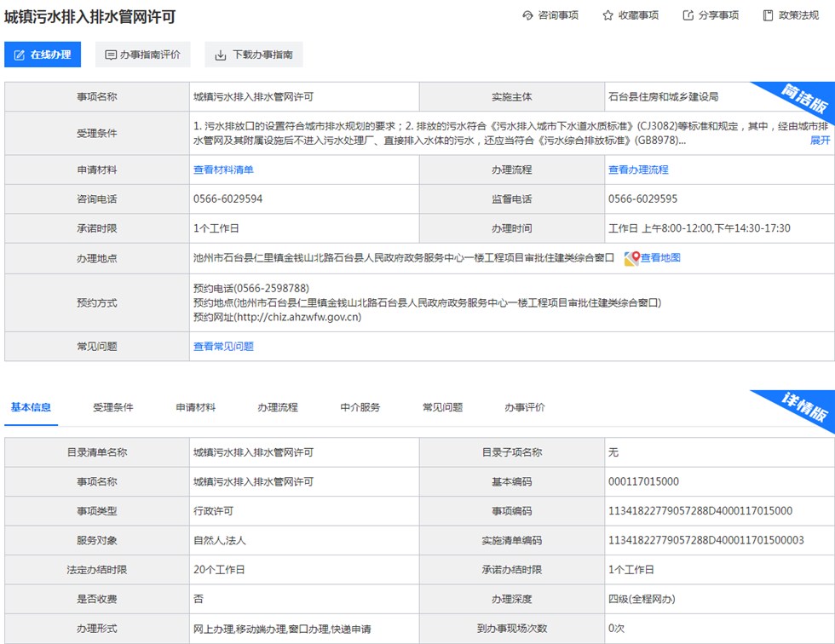835x644 pixels.
Task: Click 办理时间 value 工作日 上午8:00-12:00
Action: click(700, 228)
